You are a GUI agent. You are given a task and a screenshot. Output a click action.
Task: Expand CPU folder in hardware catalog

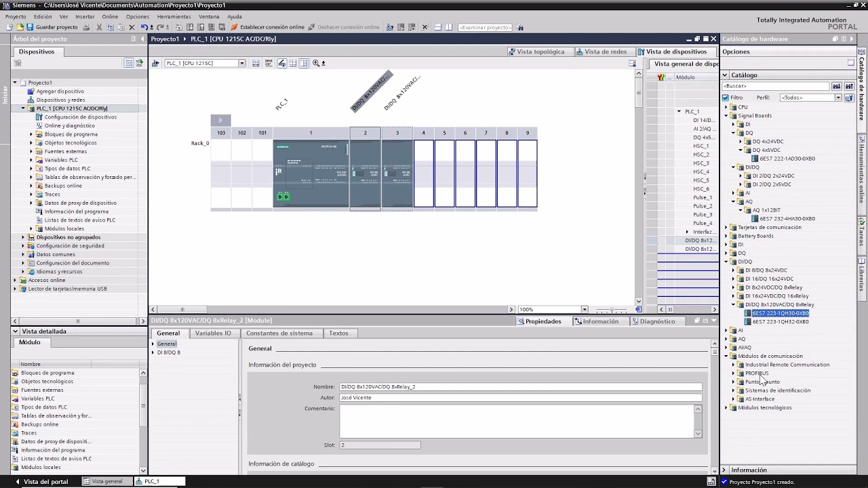coord(726,107)
